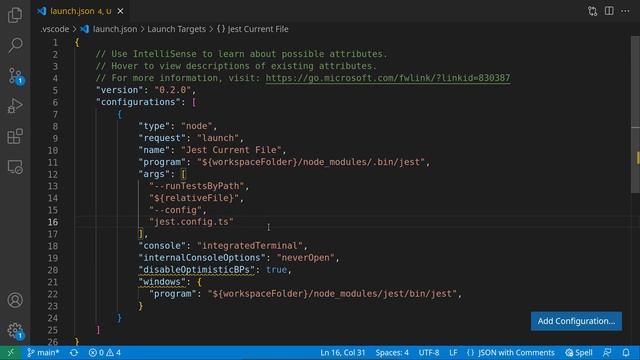This screenshot has width=640, height=360.
Task: Click the "--config" argument text
Action: [x=176, y=210]
